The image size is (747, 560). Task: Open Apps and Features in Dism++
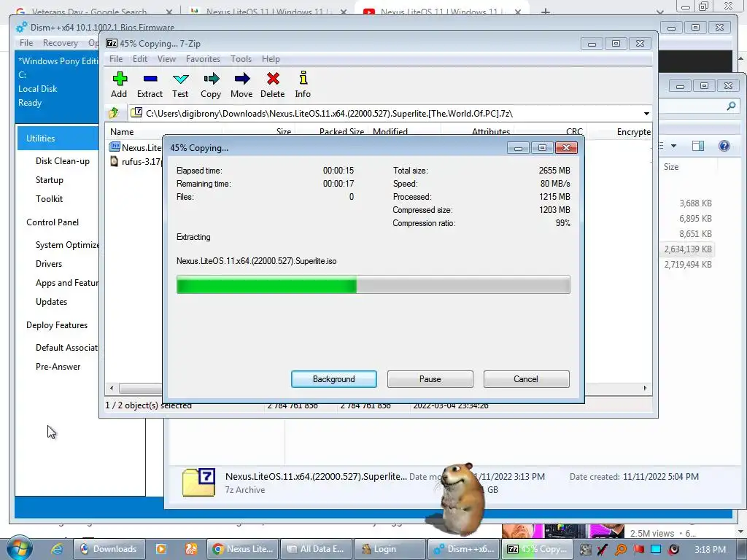click(x=66, y=283)
